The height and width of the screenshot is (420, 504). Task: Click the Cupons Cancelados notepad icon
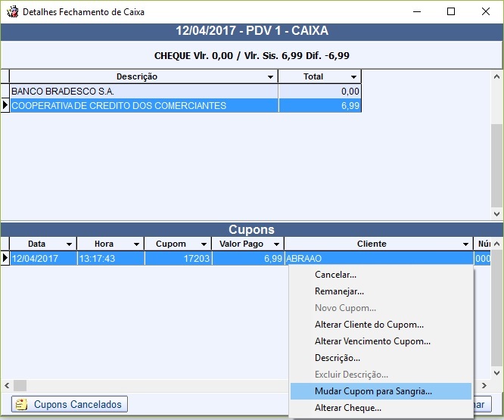[x=21, y=404]
